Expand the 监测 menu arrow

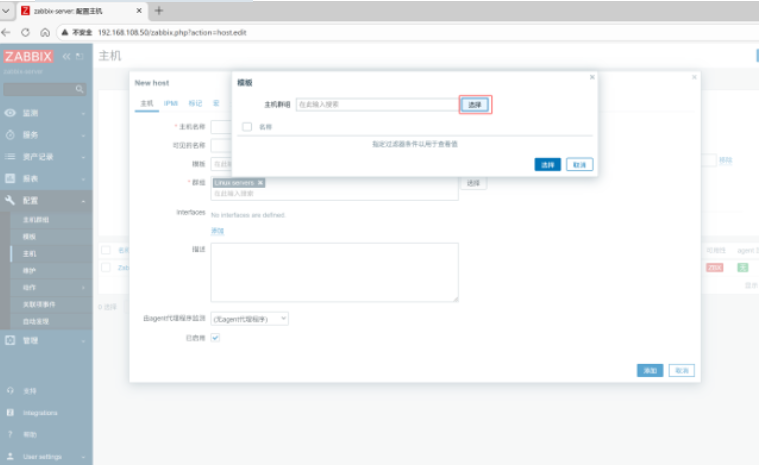coord(83,113)
